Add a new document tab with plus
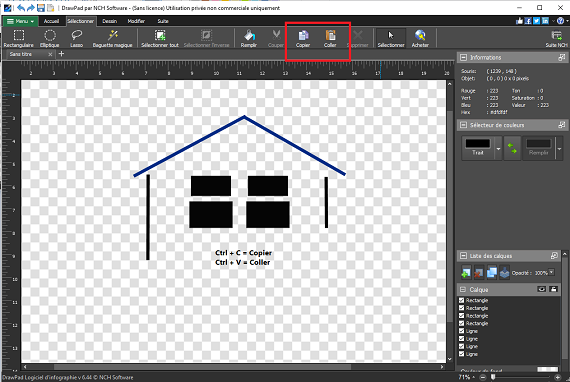 coord(61,54)
